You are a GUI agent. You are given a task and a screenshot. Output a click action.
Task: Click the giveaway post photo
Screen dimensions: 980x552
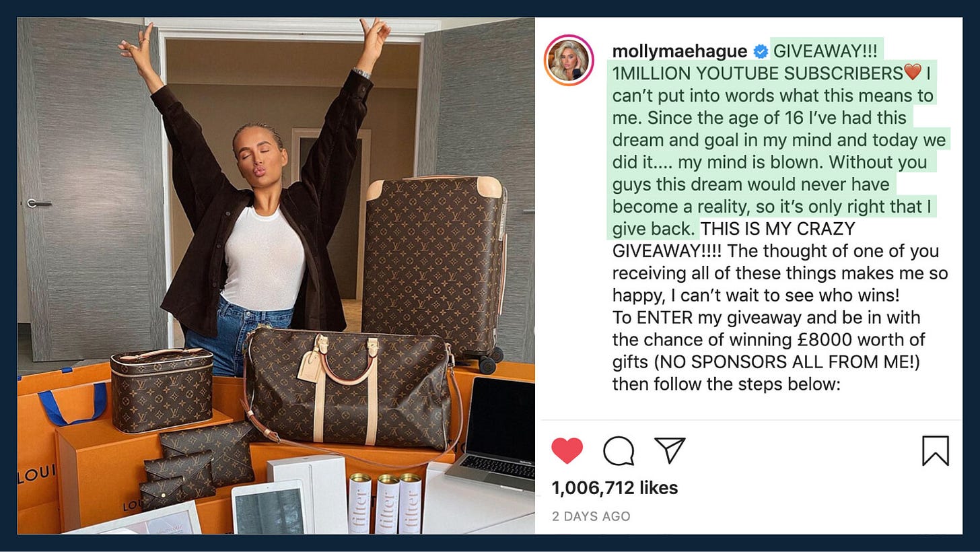click(276, 275)
